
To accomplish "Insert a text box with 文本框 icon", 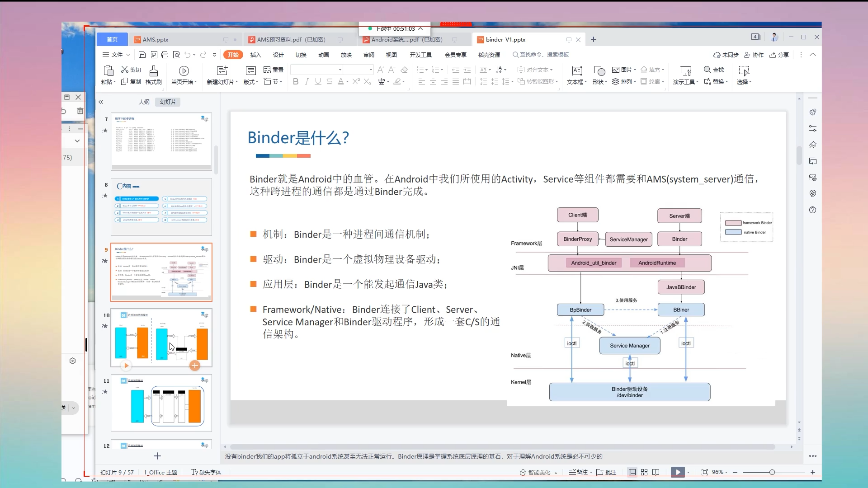I will point(576,71).
